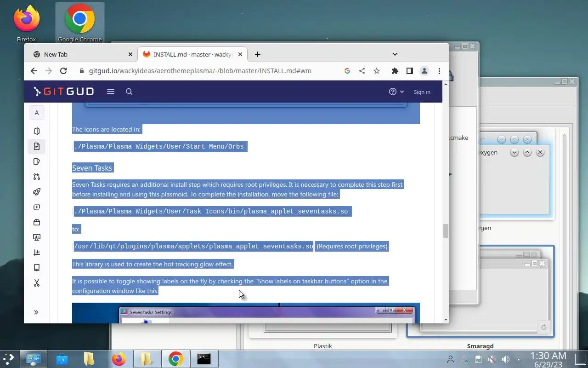Open the Monitor sidebar icon

(37, 237)
